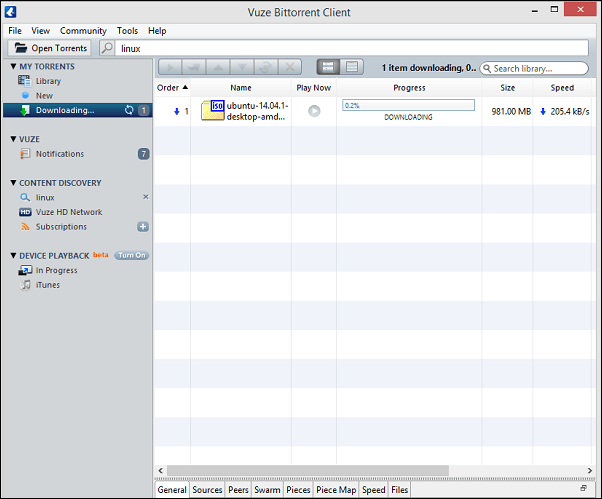Click the refresh toolbar icon next to delete
Screen dimensions: 602x499
tap(266, 68)
